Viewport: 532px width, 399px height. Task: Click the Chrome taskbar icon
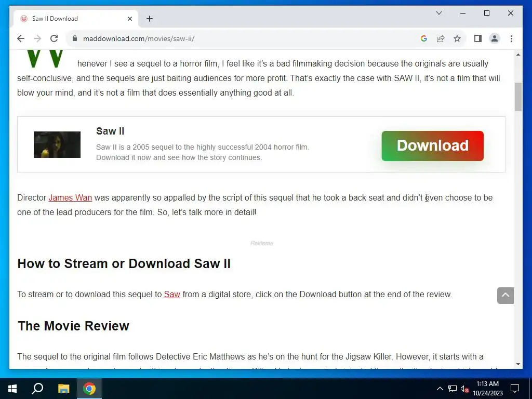pos(89,389)
